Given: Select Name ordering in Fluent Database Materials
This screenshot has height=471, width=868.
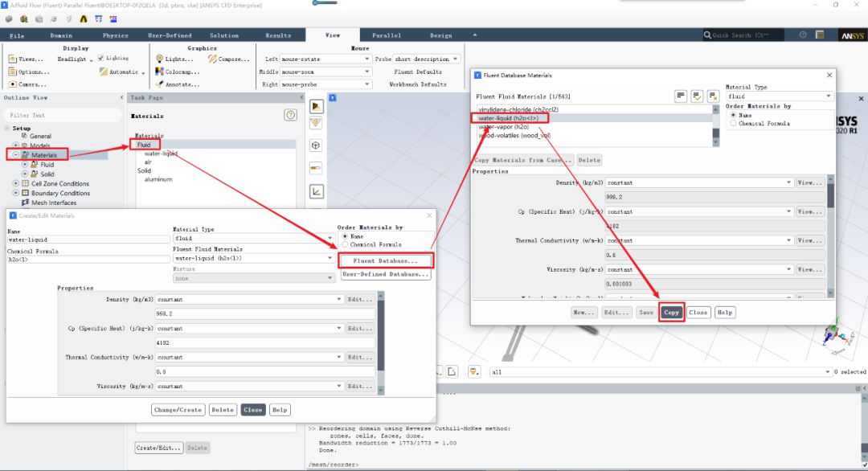Looking at the screenshot, I should click(734, 115).
